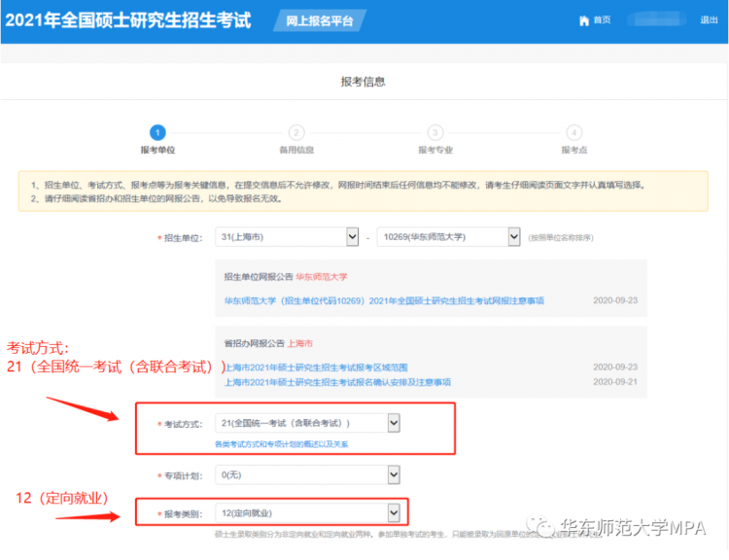Click 各类考试方式和专项计划的概述以及关系 link
This screenshot has height=560, width=729.
click(281, 444)
